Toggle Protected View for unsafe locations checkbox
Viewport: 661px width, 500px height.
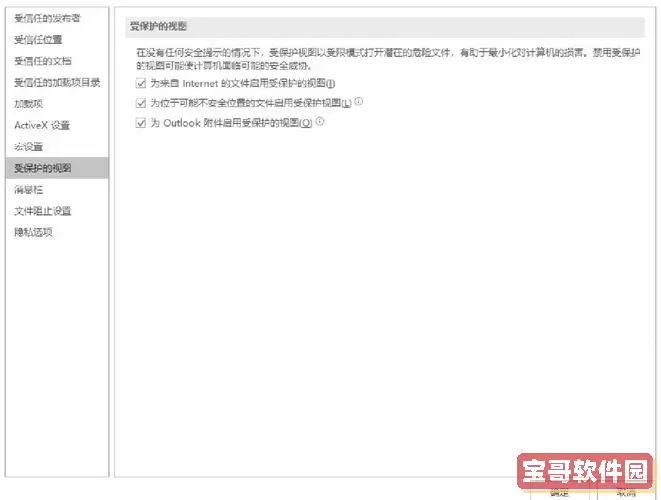click(x=141, y=103)
